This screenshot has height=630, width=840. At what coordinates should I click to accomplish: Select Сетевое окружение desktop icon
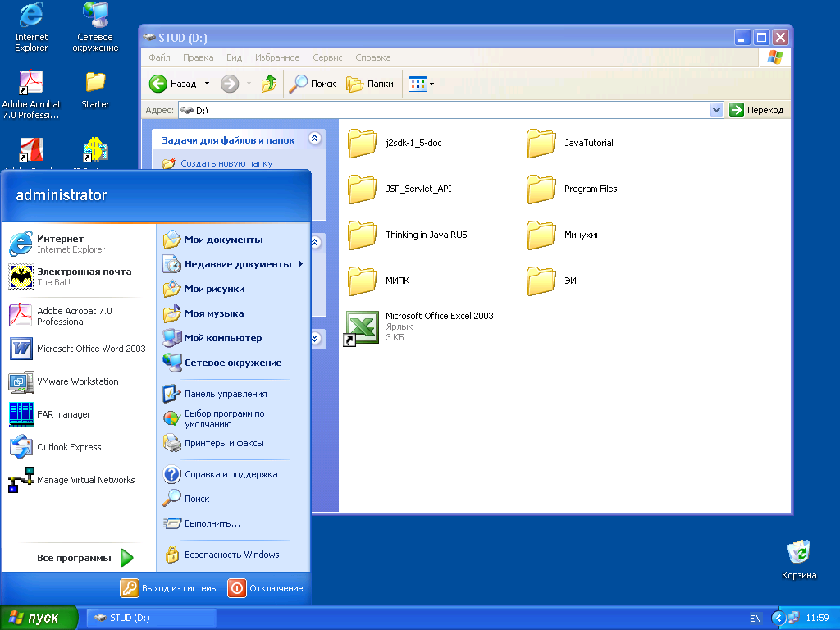[x=95, y=28]
